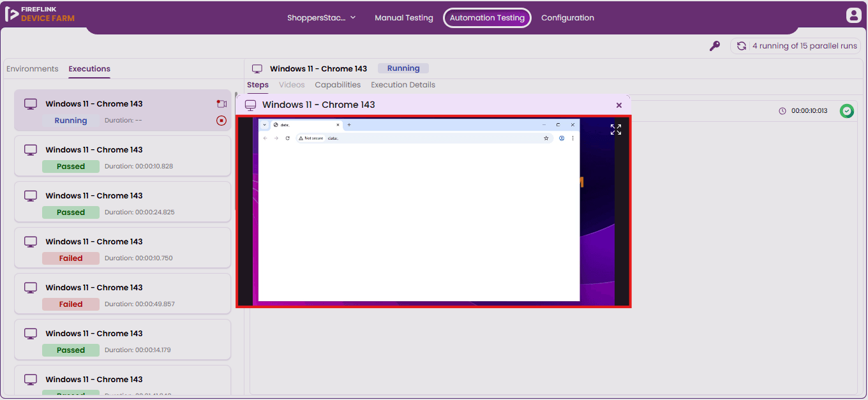Bookmark the page with the star icon
Screen dimensions: 868x400
coord(546,138)
